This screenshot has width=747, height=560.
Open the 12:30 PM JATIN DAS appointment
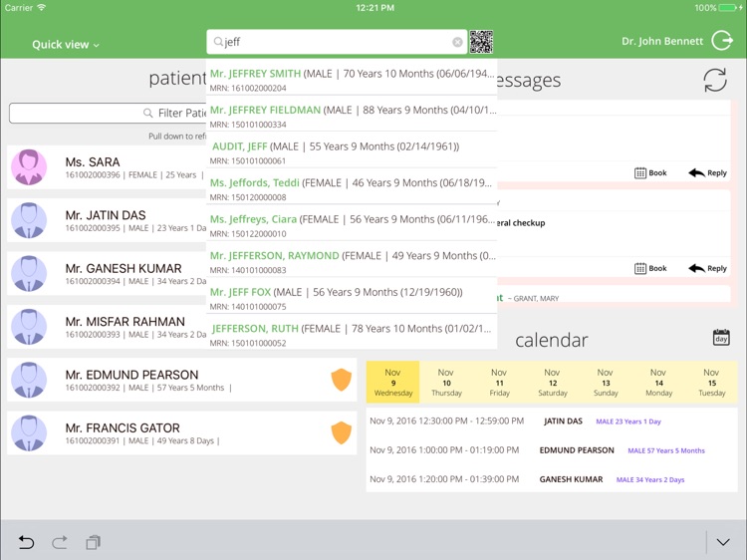click(x=552, y=421)
